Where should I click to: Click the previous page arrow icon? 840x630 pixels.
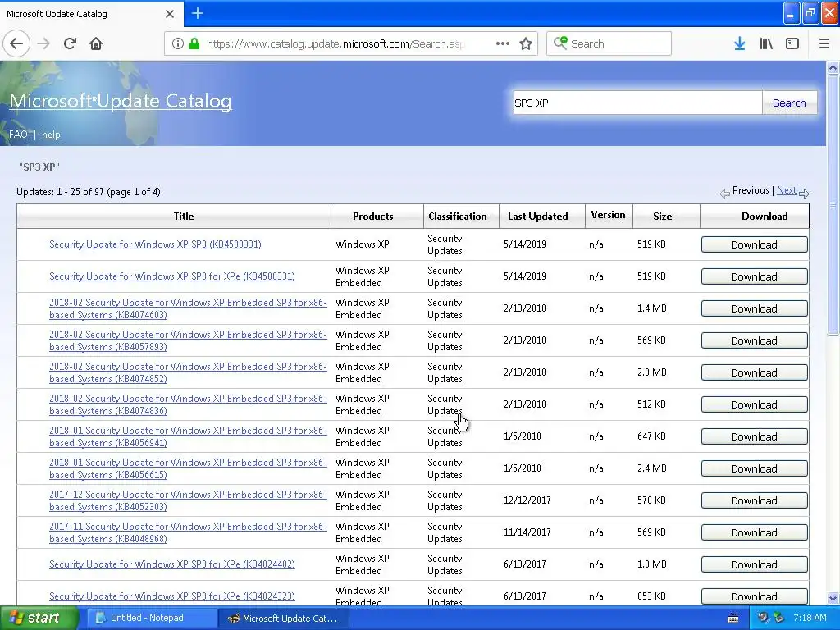tap(724, 194)
